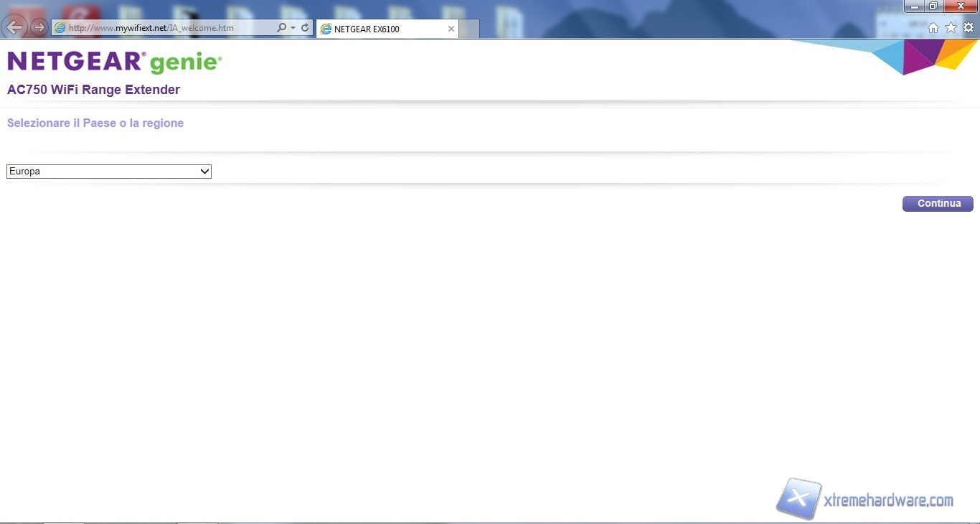Expand the address bar autocomplete arrow

(x=293, y=28)
